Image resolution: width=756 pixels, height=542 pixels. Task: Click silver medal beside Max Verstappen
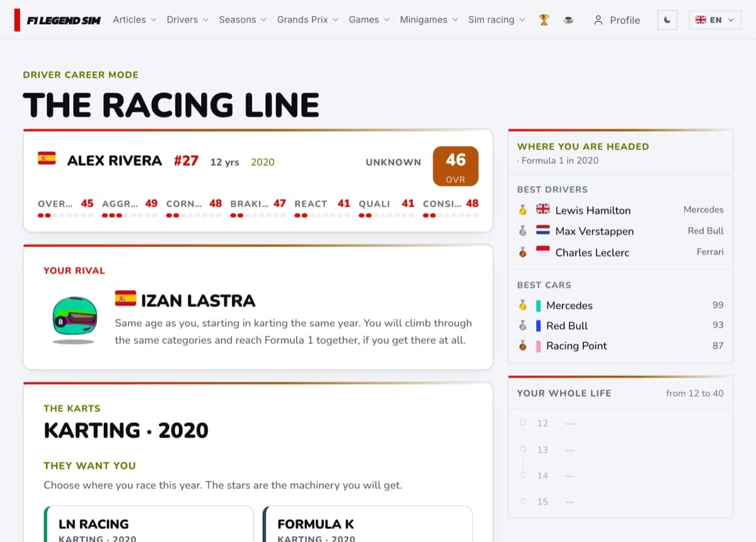(522, 231)
